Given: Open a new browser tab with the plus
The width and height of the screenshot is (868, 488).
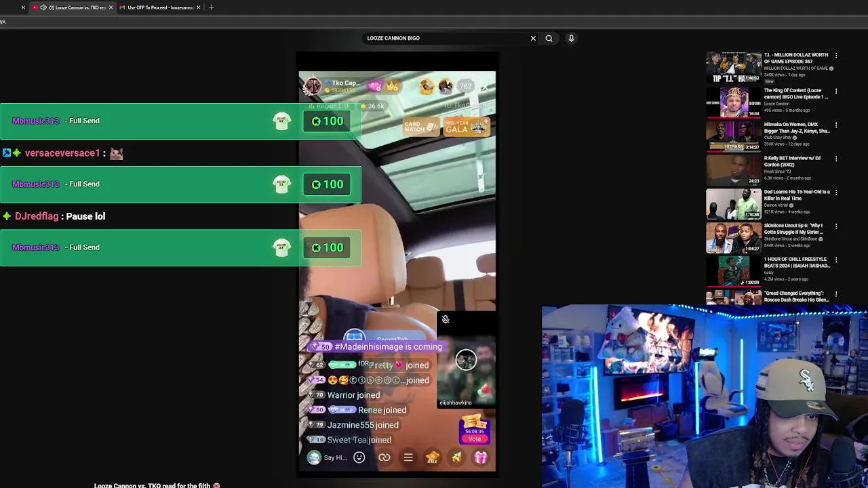Looking at the screenshot, I should pos(212,7).
